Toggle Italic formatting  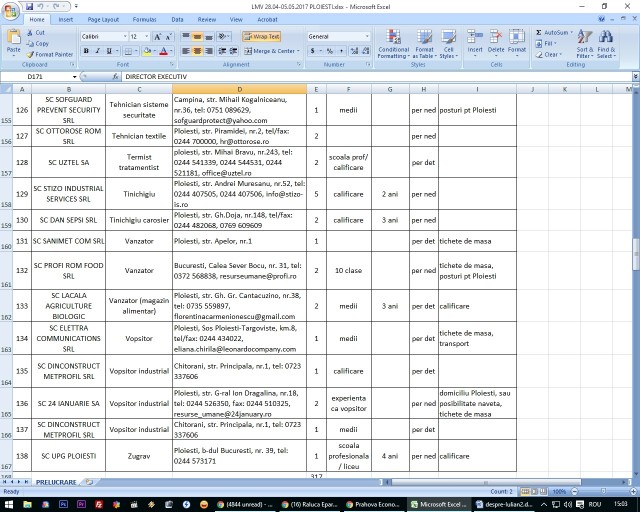click(x=98, y=51)
